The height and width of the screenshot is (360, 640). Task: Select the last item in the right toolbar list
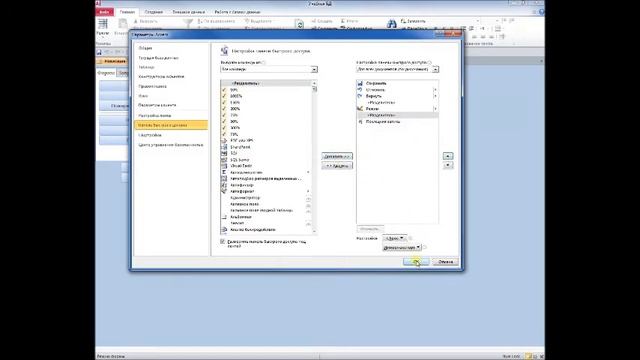point(398,122)
